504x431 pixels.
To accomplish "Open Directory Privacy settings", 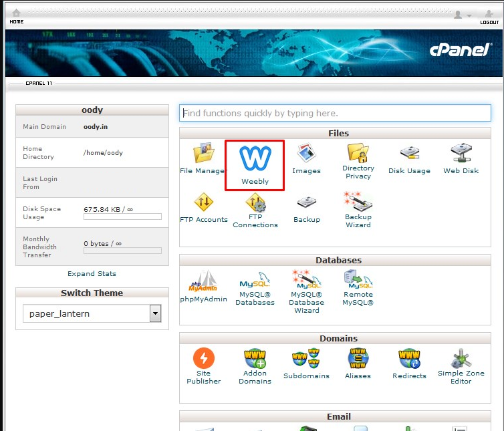I will [358, 152].
